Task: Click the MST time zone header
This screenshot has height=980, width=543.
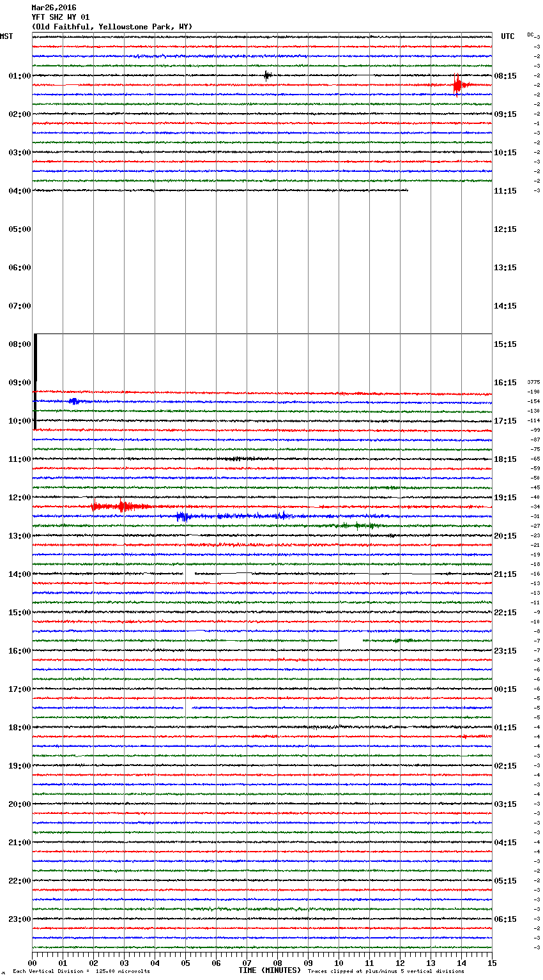Action: tap(6, 36)
